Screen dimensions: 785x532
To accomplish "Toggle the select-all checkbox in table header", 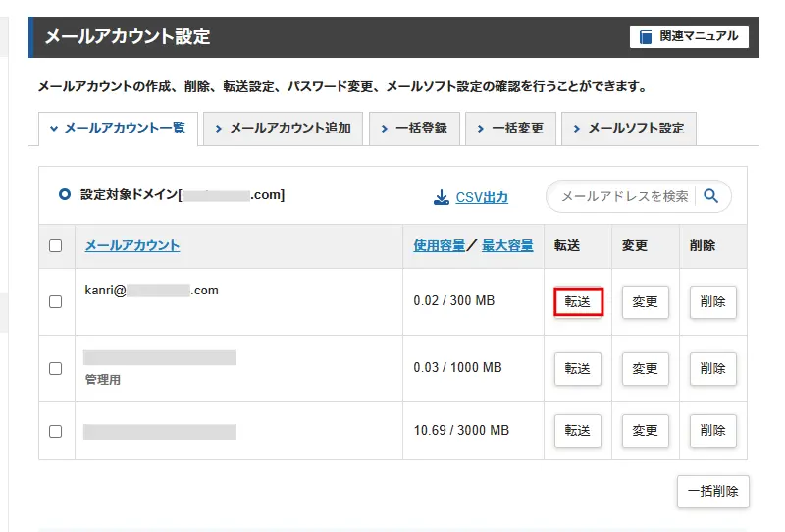I will click(56, 246).
